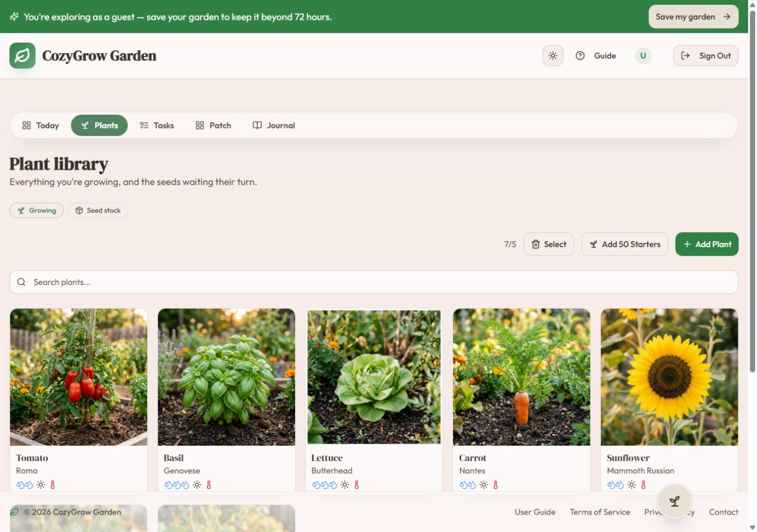Image resolution: width=757 pixels, height=532 pixels.
Task: Click the Nantes variety text
Action: 472,471
